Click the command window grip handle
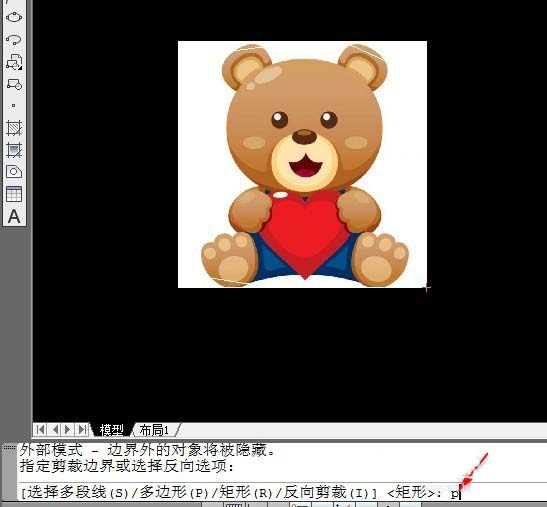Viewport: 547px width, 507px height. pyautogui.click(x=9, y=447)
